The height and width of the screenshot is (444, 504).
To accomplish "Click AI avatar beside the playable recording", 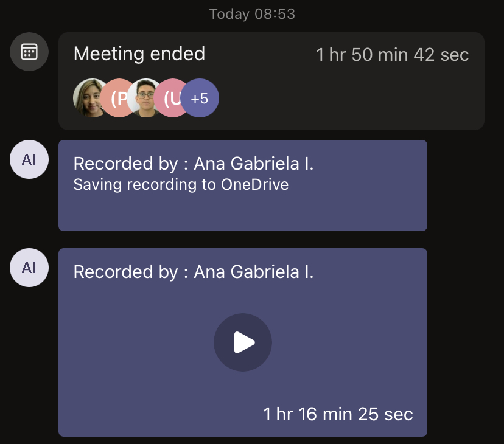I will (x=29, y=268).
